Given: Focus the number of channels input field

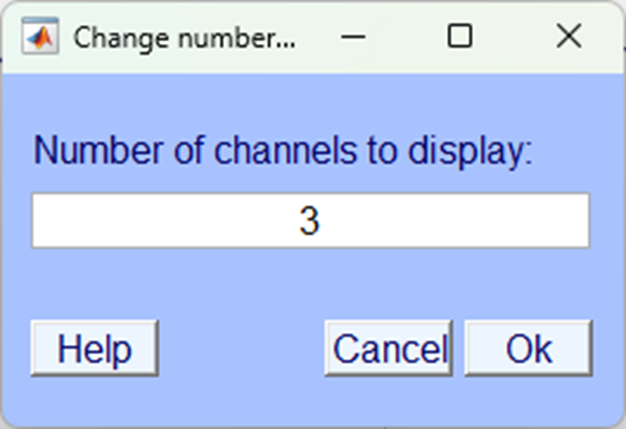Looking at the screenshot, I should tap(310, 221).
